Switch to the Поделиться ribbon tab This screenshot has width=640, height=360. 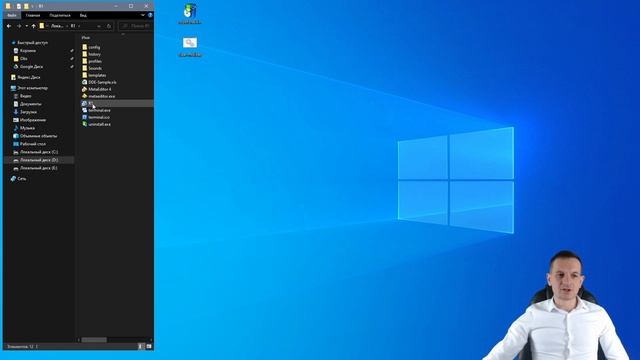point(60,15)
